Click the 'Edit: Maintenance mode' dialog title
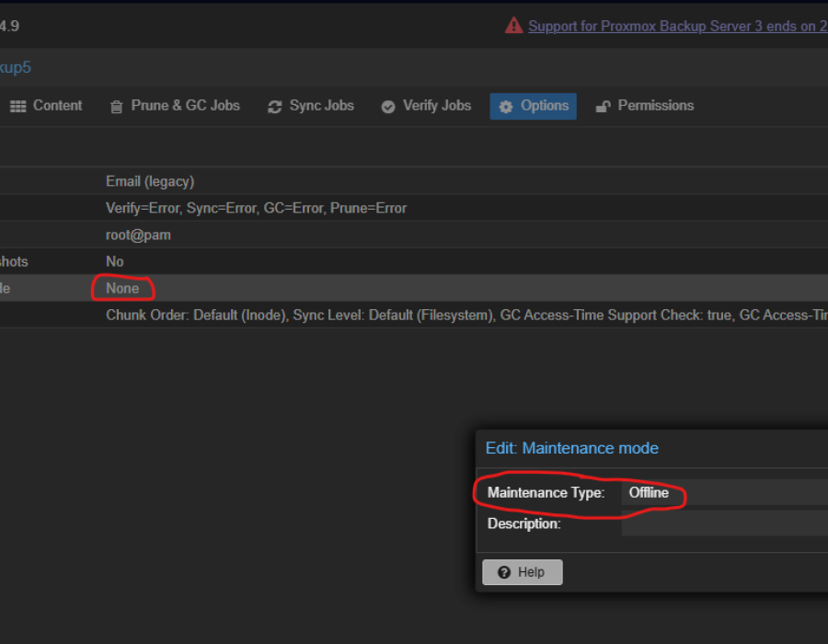 572,448
